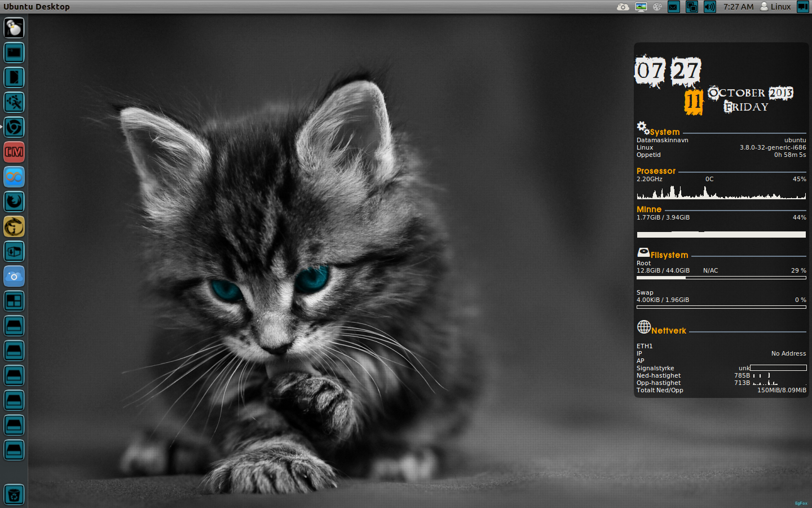812x508 pixels.
Task: Click the 07 hour digits on the clock widget
Action: coord(650,71)
